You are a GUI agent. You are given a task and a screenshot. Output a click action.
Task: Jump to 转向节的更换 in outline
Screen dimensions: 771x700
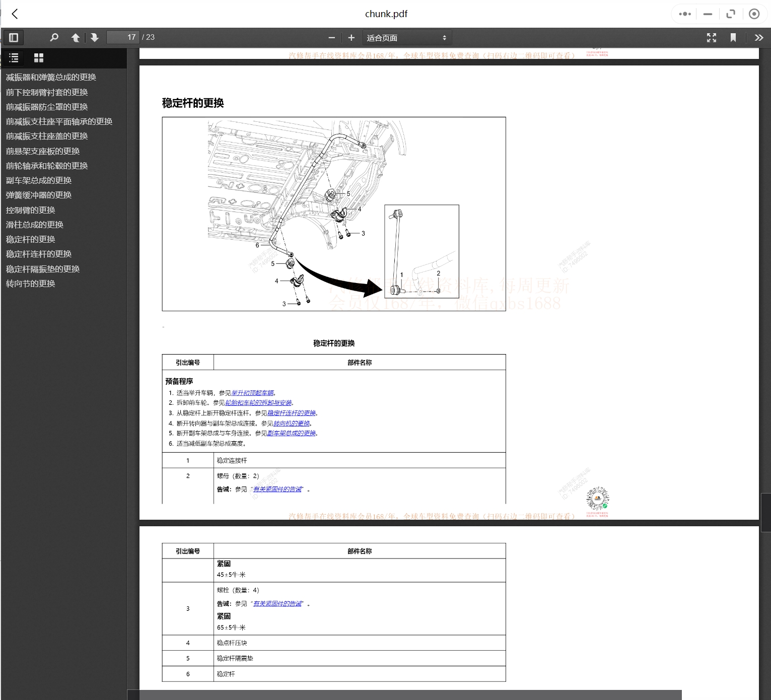tap(31, 284)
